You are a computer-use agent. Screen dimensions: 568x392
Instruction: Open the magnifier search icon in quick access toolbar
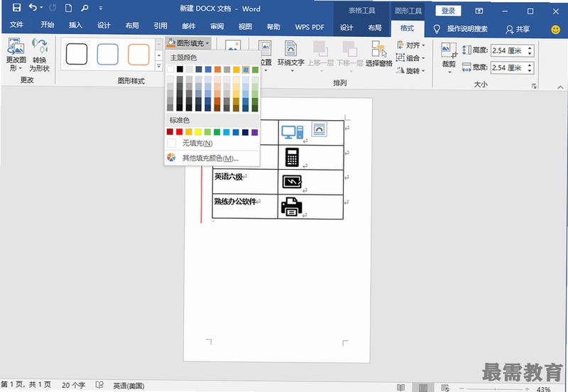[x=84, y=8]
